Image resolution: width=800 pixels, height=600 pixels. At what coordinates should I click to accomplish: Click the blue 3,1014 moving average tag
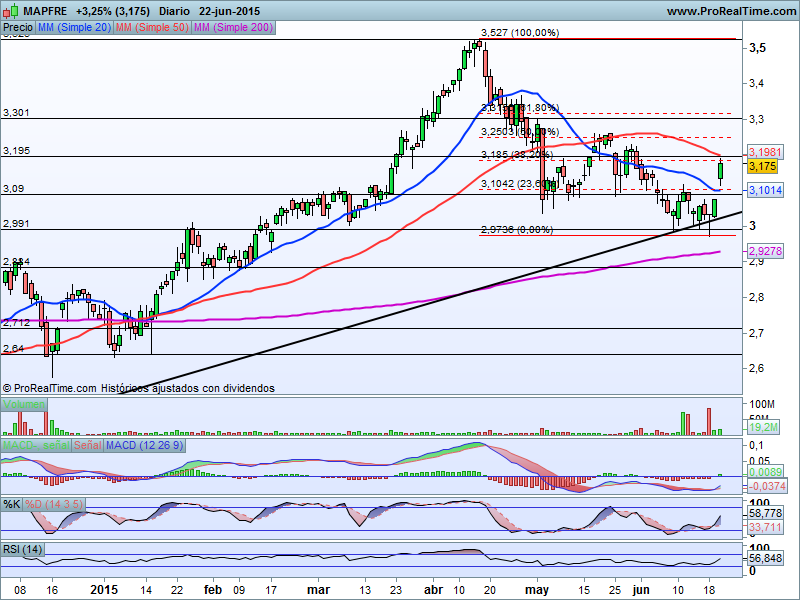pos(765,190)
